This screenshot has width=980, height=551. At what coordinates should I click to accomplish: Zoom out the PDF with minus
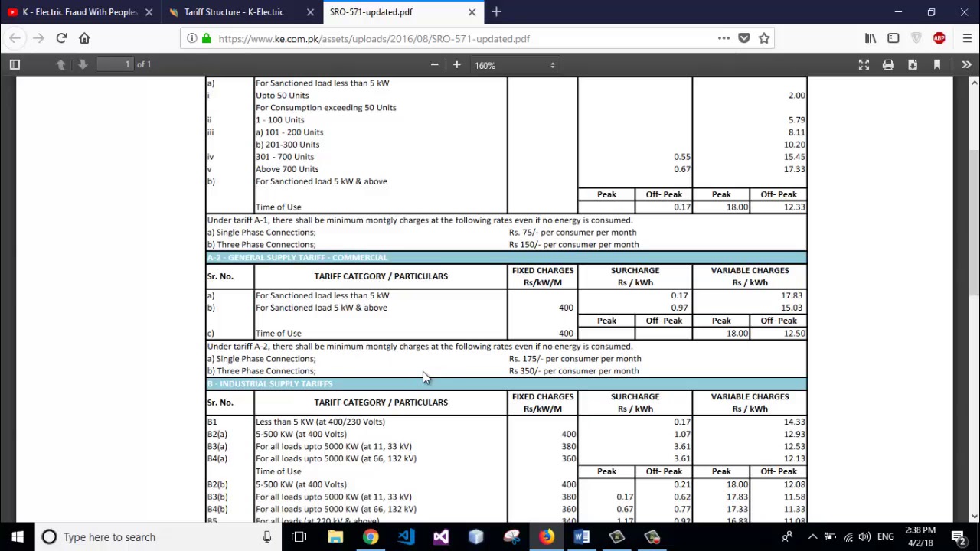click(434, 65)
